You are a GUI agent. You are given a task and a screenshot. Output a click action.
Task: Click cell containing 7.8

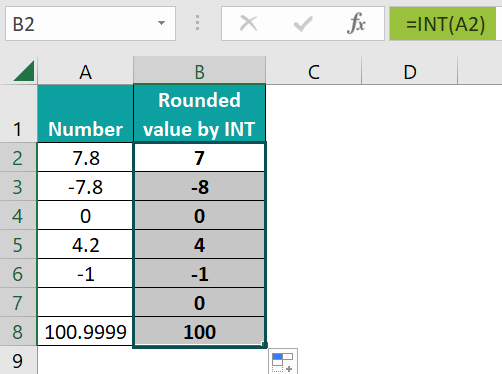[85, 157]
